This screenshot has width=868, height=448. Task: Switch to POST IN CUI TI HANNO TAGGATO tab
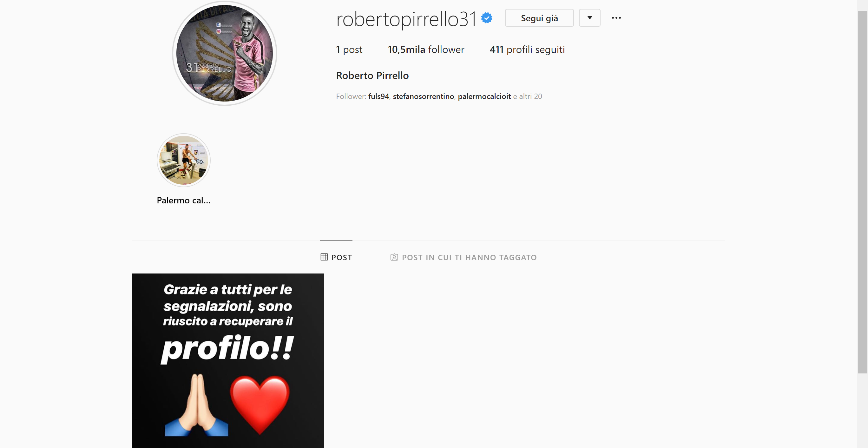pyautogui.click(x=464, y=257)
